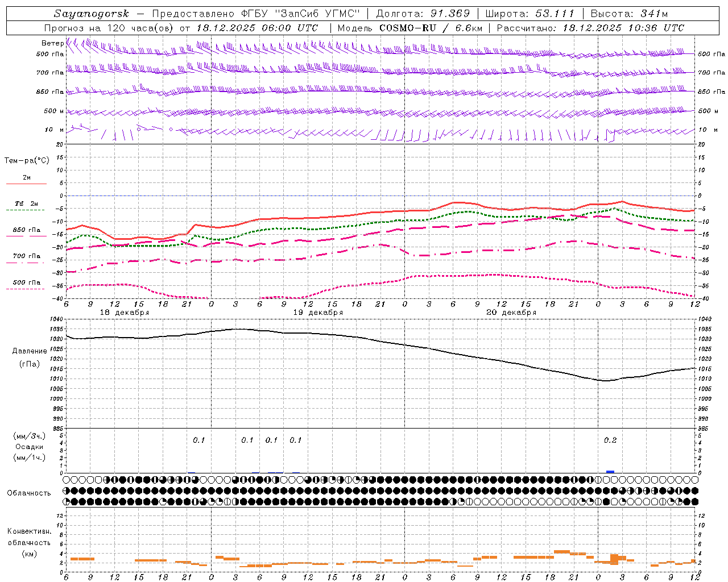Click the (км) convective cloud unit label
Image resolution: width=728 pixels, height=582 pixels.
[x=29, y=553]
